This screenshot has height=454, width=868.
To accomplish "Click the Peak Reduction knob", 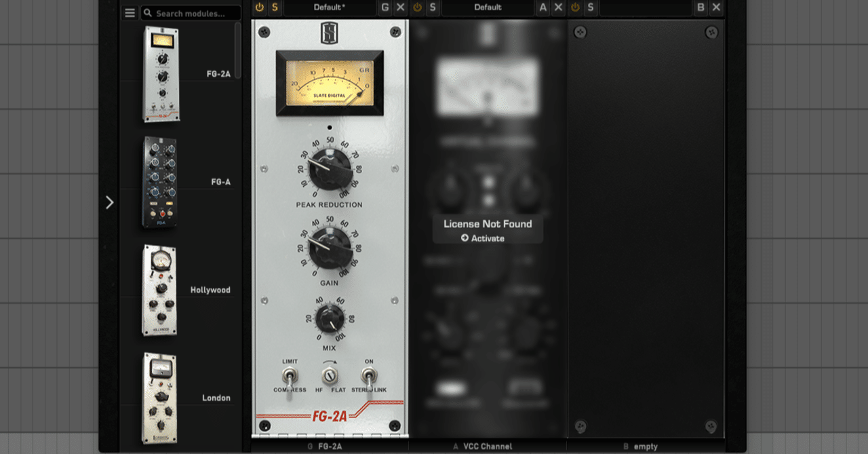I will (x=330, y=170).
